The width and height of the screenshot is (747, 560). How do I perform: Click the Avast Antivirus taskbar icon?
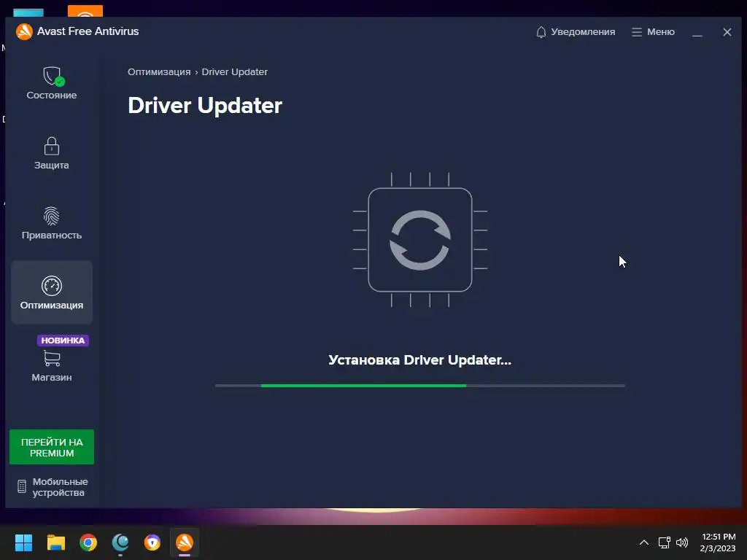coord(185,542)
